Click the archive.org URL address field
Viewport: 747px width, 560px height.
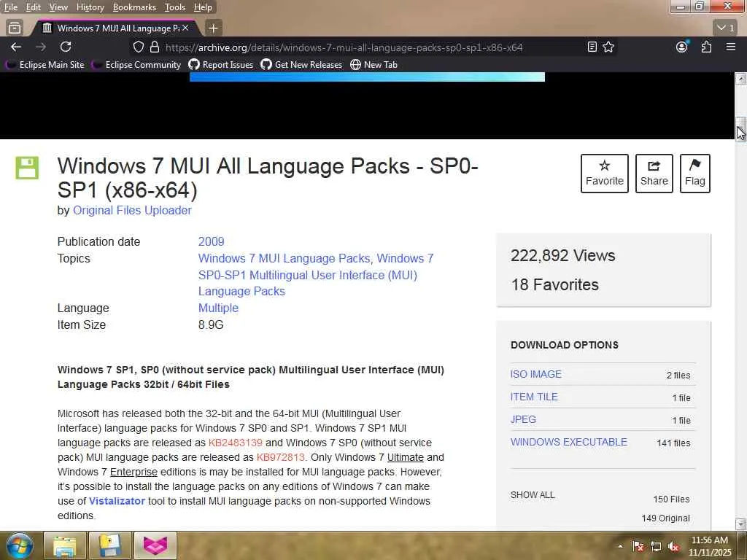tap(344, 47)
